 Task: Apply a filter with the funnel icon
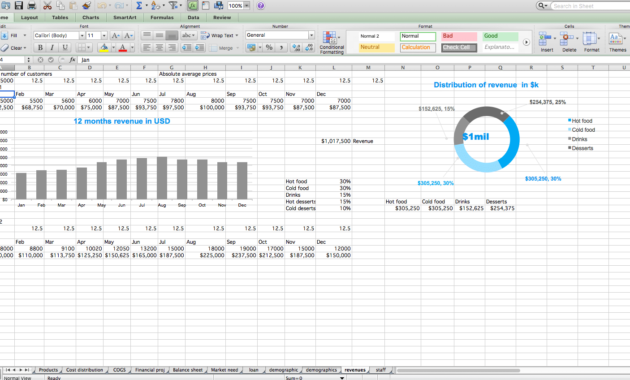173,5
